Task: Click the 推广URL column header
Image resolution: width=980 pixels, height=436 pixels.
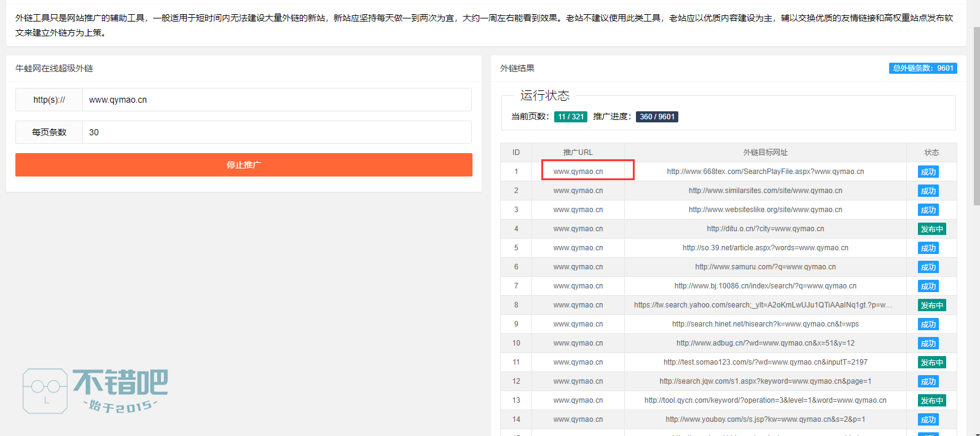Action: click(x=578, y=153)
